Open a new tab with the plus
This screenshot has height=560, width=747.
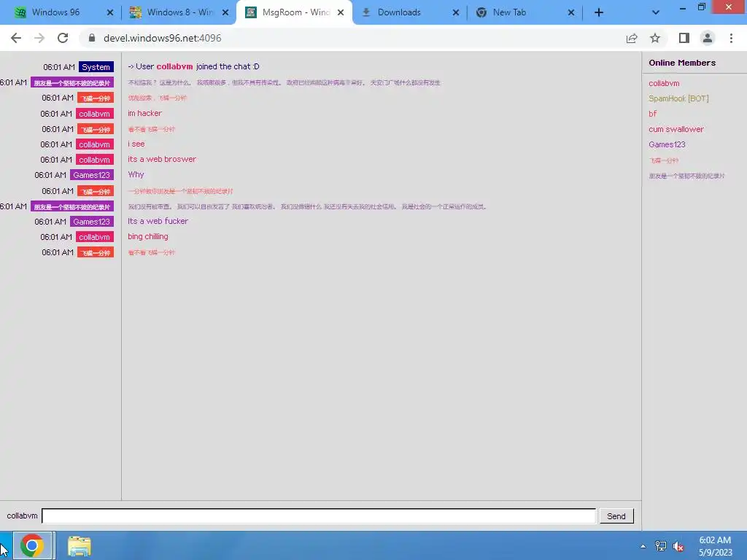[599, 13]
